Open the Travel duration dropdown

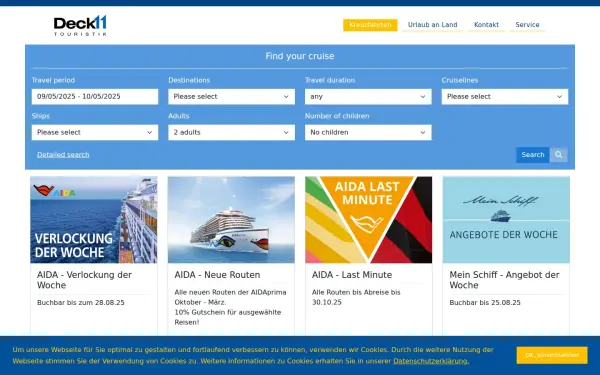pos(368,97)
